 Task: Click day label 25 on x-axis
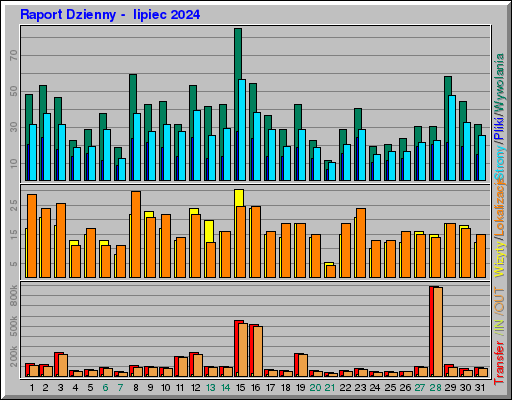(390, 388)
